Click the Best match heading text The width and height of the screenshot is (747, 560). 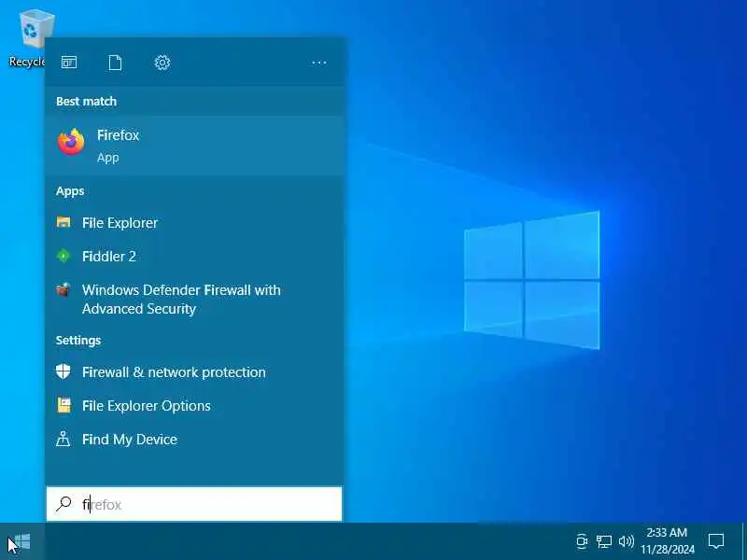[86, 102]
